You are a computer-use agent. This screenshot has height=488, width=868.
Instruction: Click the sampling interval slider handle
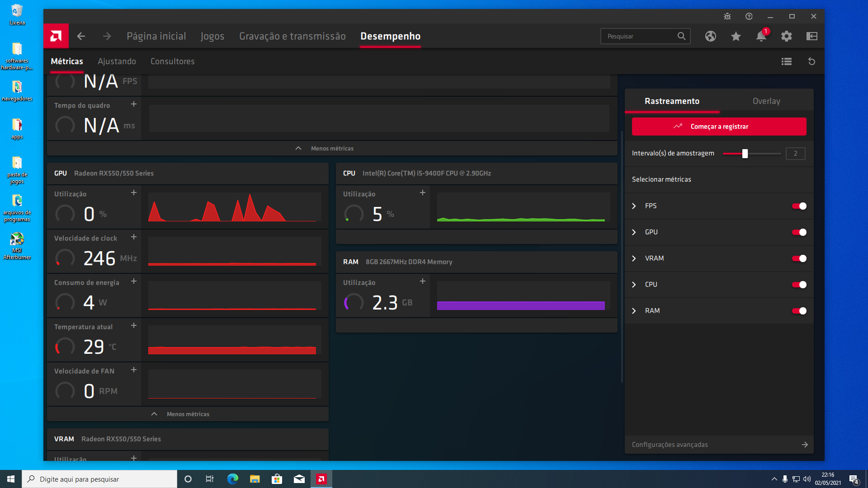[x=745, y=154]
